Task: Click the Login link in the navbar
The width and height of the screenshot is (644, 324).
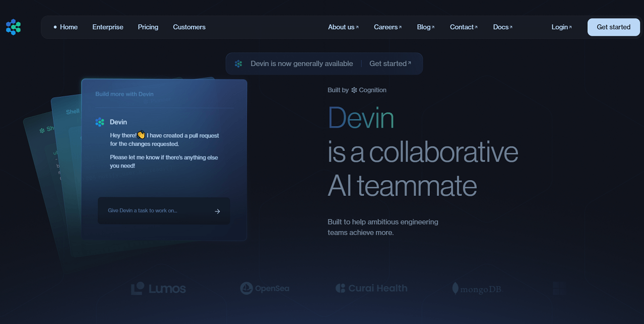Action: pos(559,27)
